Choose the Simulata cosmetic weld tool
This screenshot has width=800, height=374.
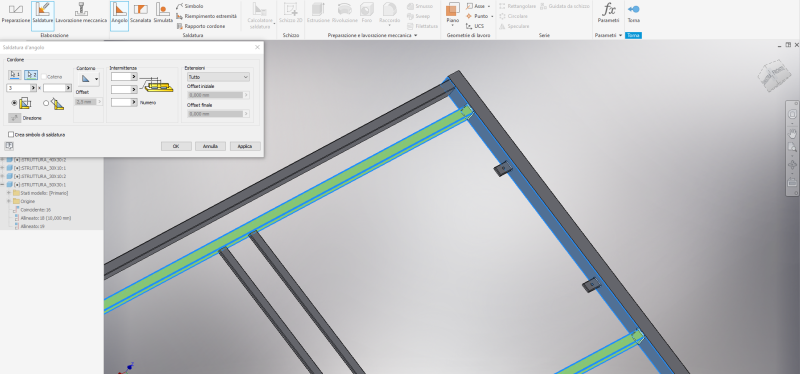[163, 14]
